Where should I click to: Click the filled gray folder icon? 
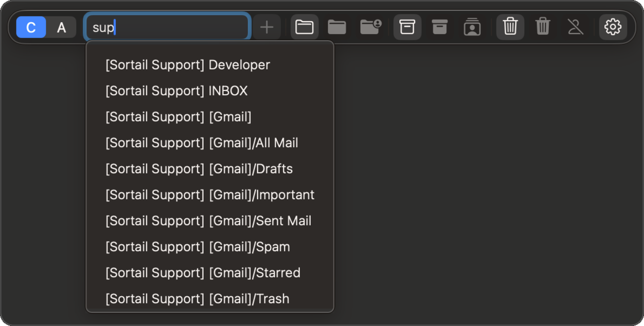pos(337,27)
